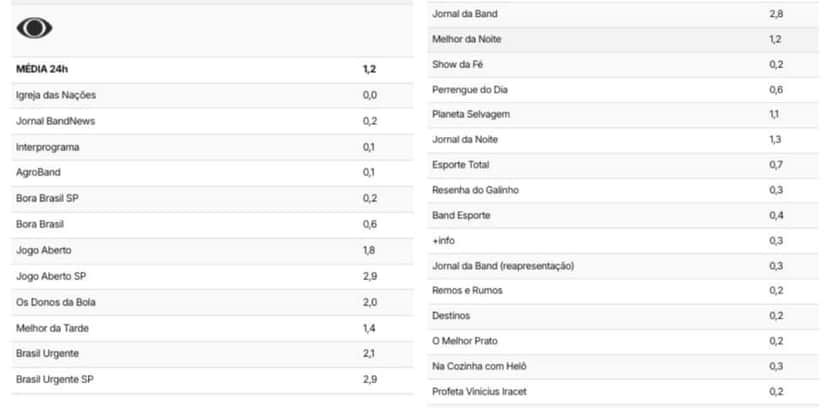This screenshot has height=414, width=828.
Task: Select Jornal da Band (reapresentação) entry
Action: point(623,266)
